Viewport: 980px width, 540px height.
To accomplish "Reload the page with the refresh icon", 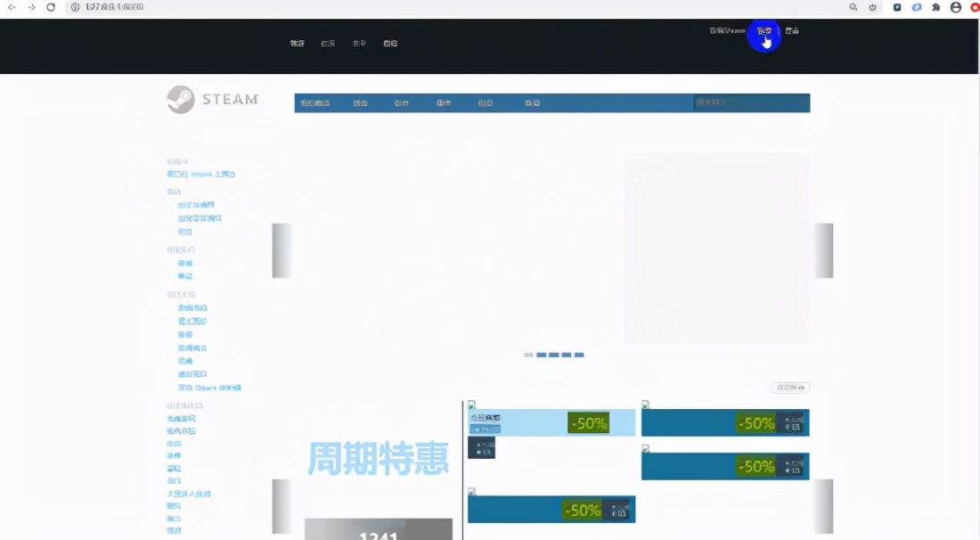I will pos(51,7).
